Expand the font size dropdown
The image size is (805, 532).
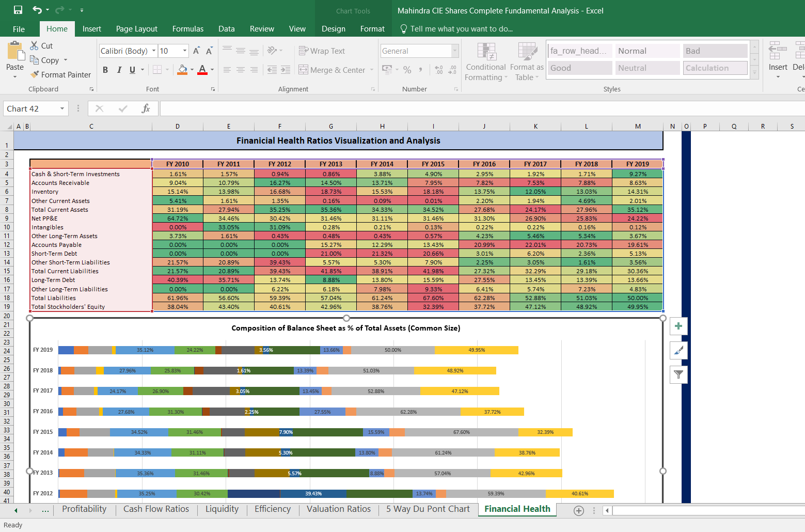point(185,51)
